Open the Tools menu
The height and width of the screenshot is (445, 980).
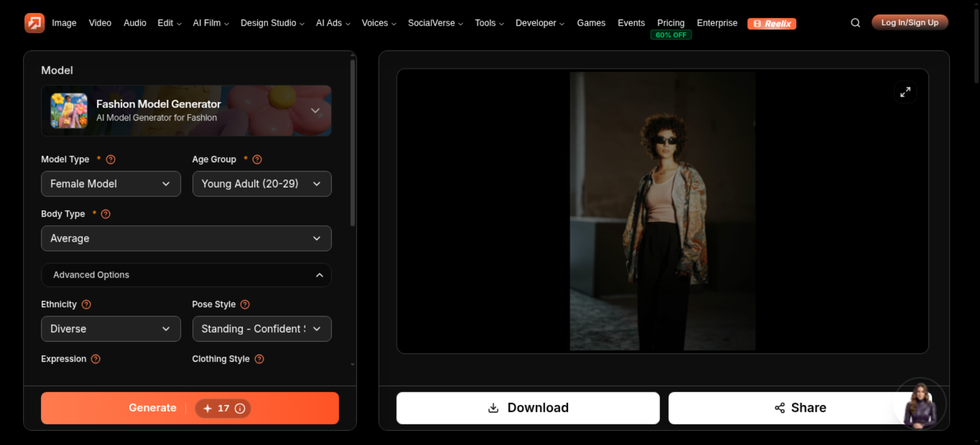(489, 23)
